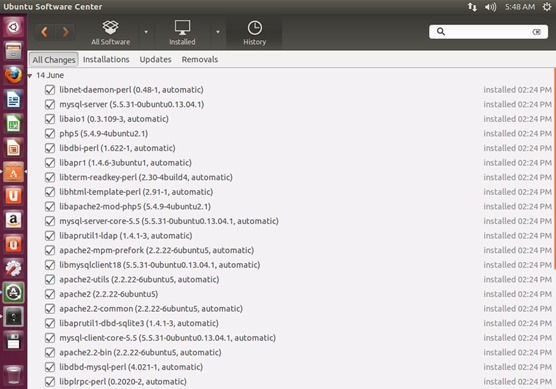Open the Files manager in the launcher
This screenshot has height=389, width=556.
click(x=13, y=51)
